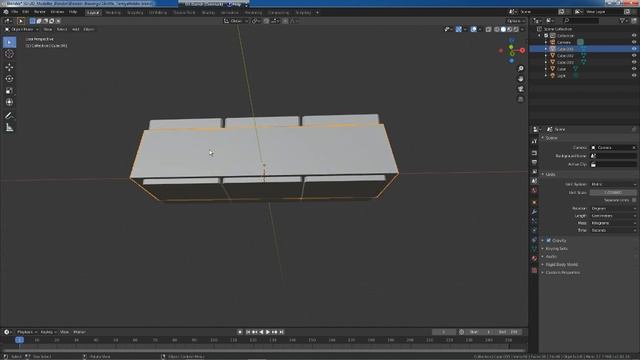Image resolution: width=640 pixels, height=360 pixels.
Task: Switch to the Modeling workspace tab
Action: [x=113, y=13]
